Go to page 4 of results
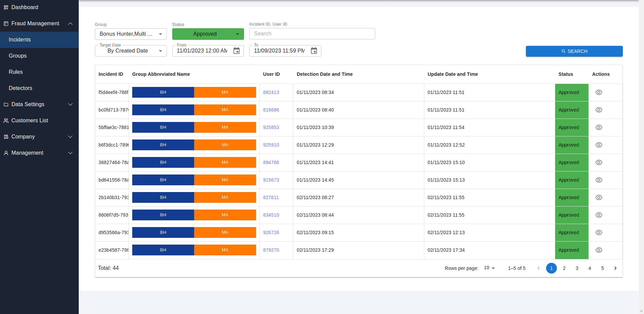The width and height of the screenshot is (644, 314). [x=590, y=268]
